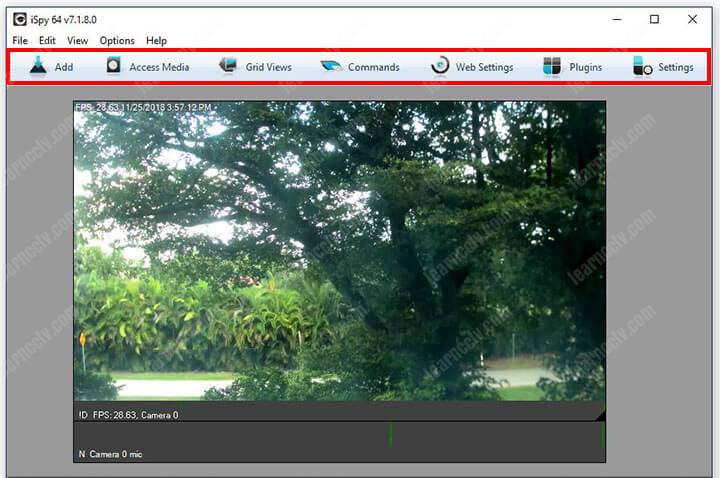This screenshot has height=478, width=720.
Task: Maximize the iSpy window
Action: coord(654,19)
